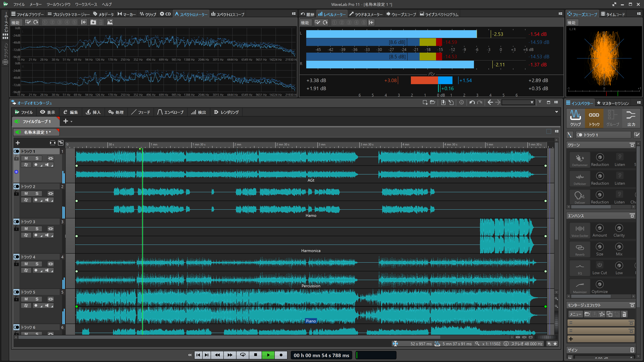The width and height of the screenshot is (644, 362).
Task: Open the ファイル menu in menu bar
Action: click(x=19, y=4)
